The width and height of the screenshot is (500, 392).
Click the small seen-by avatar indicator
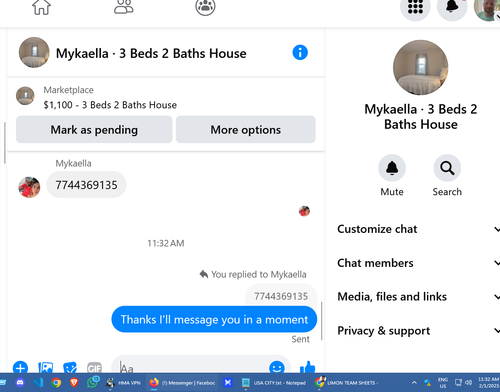[x=304, y=211]
